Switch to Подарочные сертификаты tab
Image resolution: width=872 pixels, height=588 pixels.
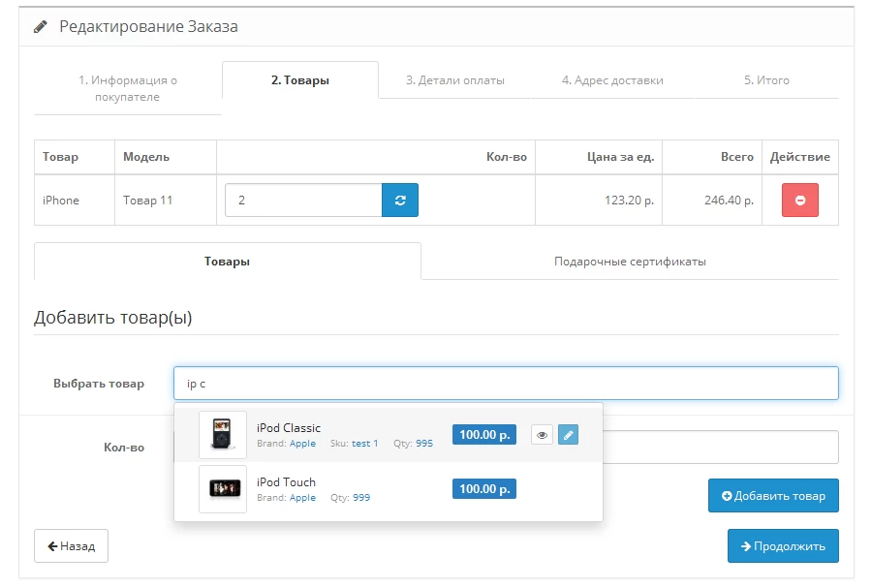630,262
